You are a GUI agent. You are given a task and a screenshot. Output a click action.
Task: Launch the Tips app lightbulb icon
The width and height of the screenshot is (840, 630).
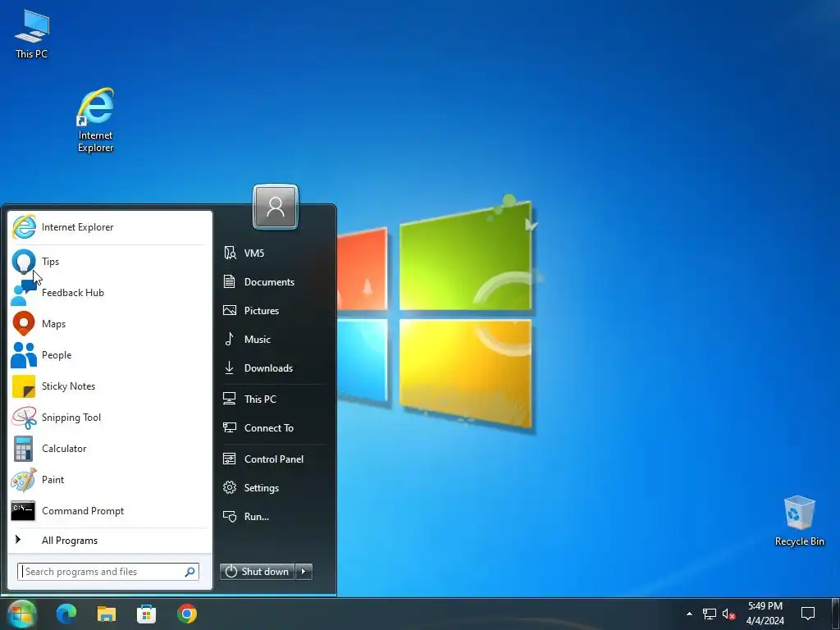pos(24,262)
